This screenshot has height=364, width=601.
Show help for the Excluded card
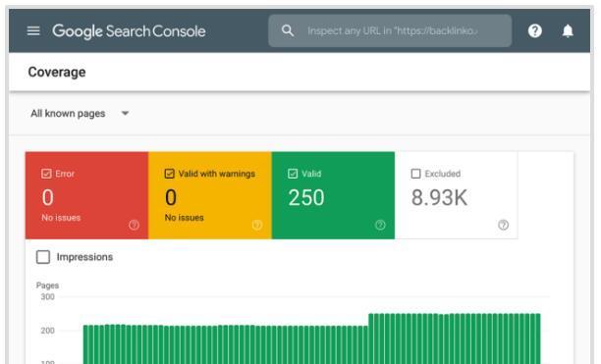pos(503,225)
